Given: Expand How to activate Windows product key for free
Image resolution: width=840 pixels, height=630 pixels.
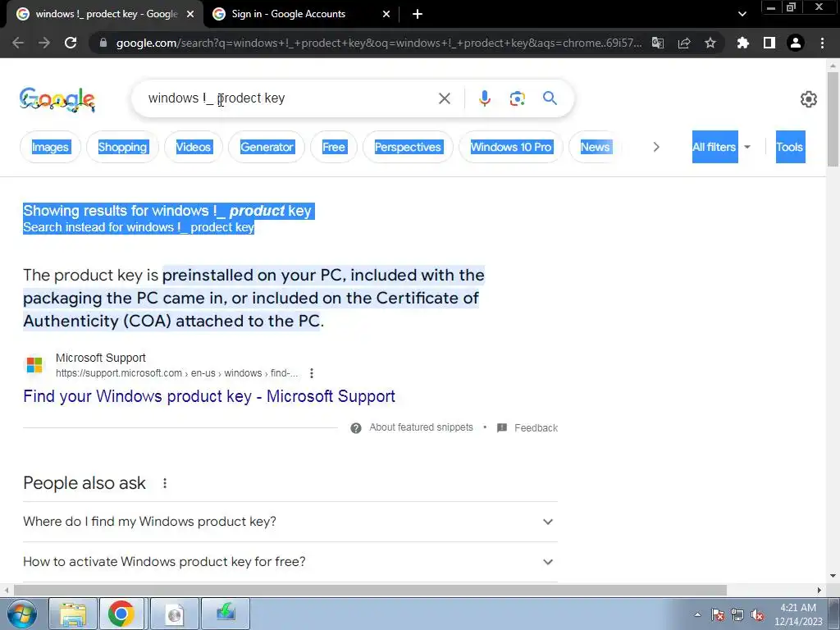Looking at the screenshot, I should tap(290, 561).
